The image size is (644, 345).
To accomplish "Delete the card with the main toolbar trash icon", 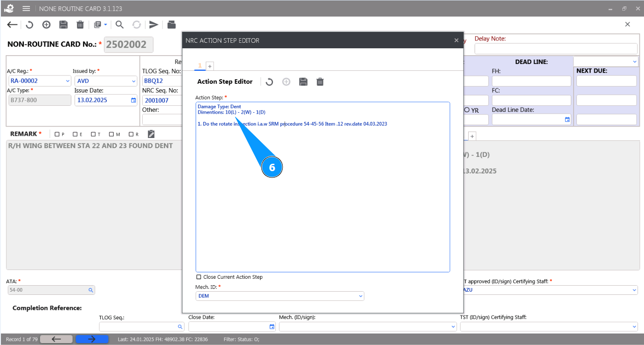I will click(80, 25).
